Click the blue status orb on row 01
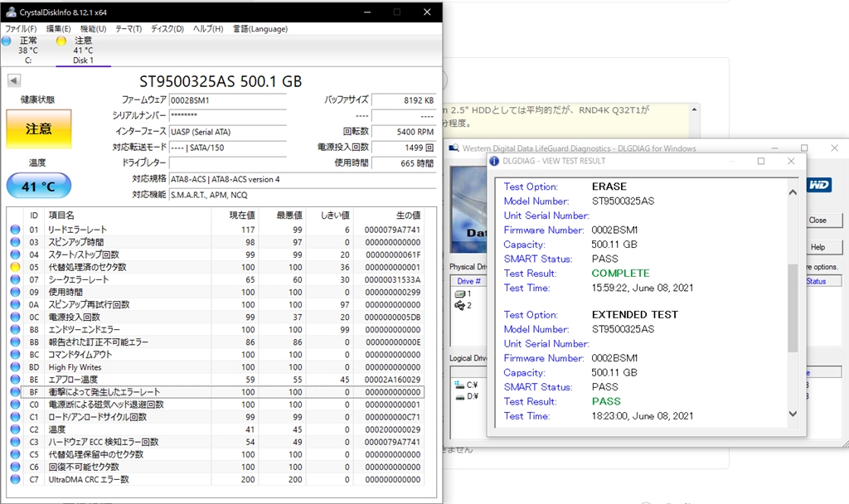Viewport: 849px width, 504px height. coord(15,230)
